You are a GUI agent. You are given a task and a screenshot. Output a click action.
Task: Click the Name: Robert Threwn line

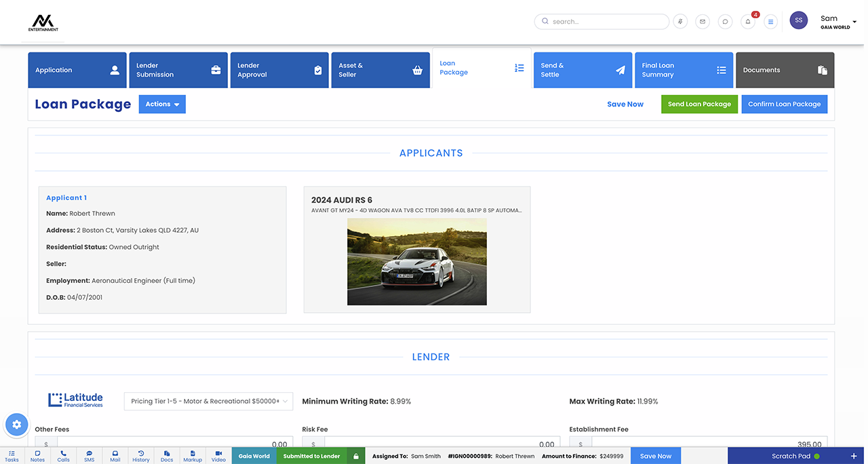click(81, 214)
